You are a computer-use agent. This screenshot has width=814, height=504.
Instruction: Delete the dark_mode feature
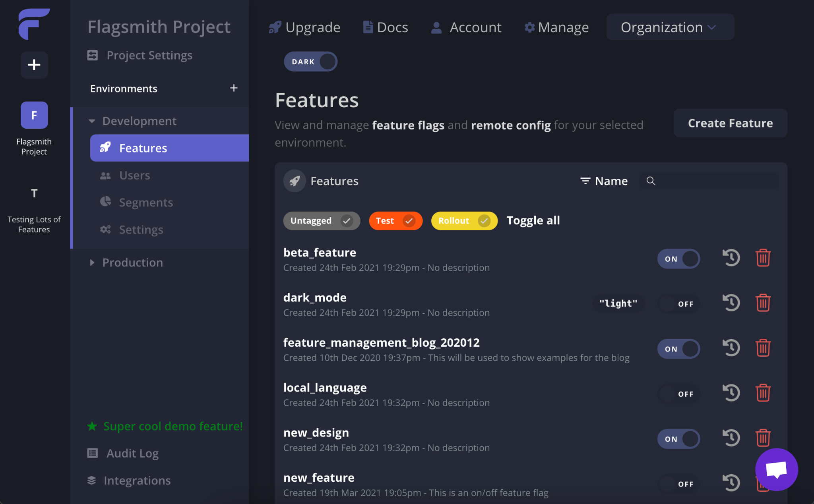click(763, 303)
